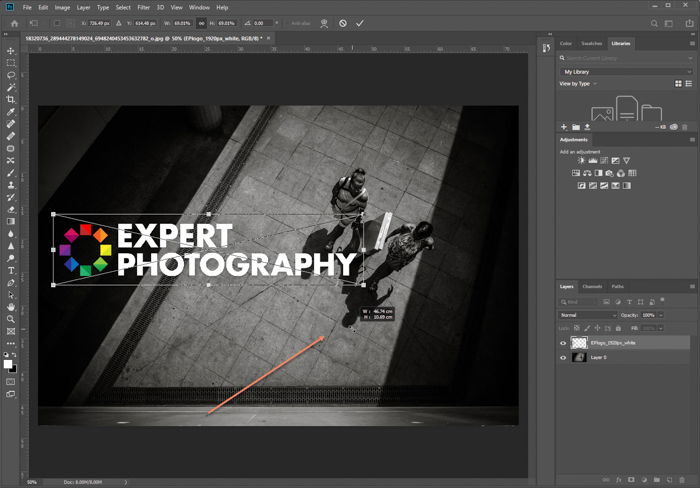Viewport: 700px width, 488px height.
Task: Select the Clone Stamp tool
Action: (x=11, y=185)
